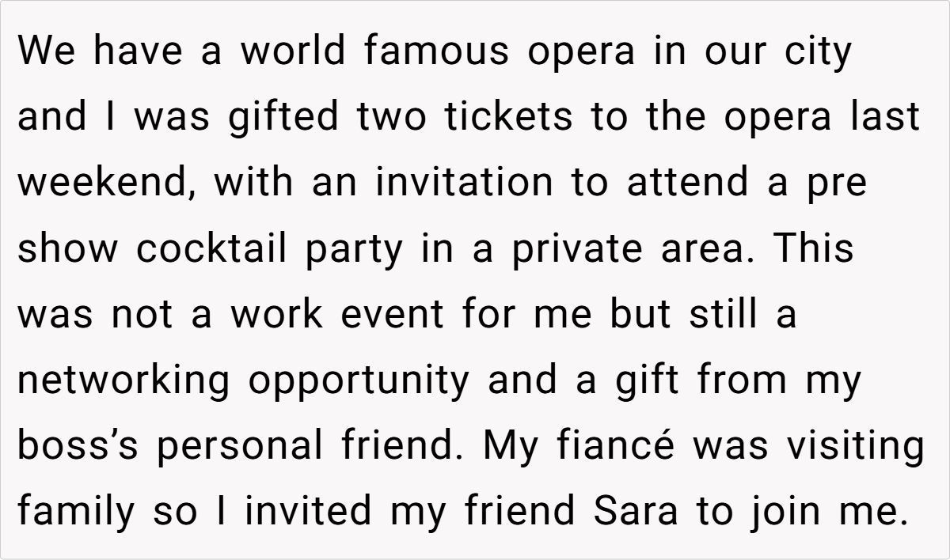This screenshot has height=560, width=950.
Task: Click the word "gifted"
Action: (283, 118)
